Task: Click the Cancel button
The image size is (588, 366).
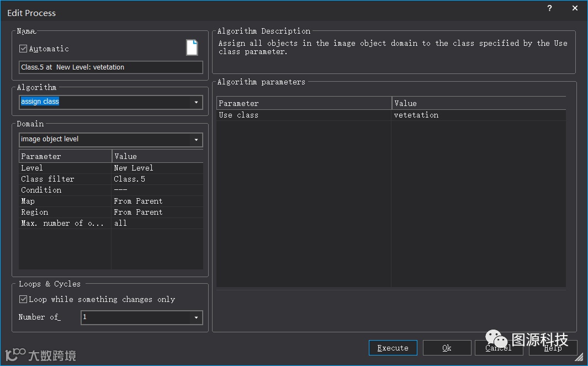Action: [x=498, y=348]
